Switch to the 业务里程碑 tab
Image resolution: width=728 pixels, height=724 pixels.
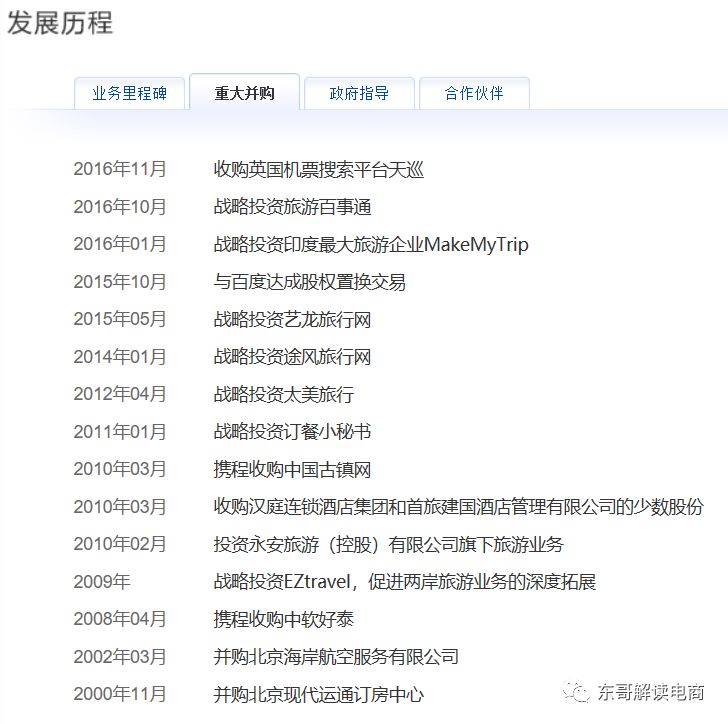(130, 93)
